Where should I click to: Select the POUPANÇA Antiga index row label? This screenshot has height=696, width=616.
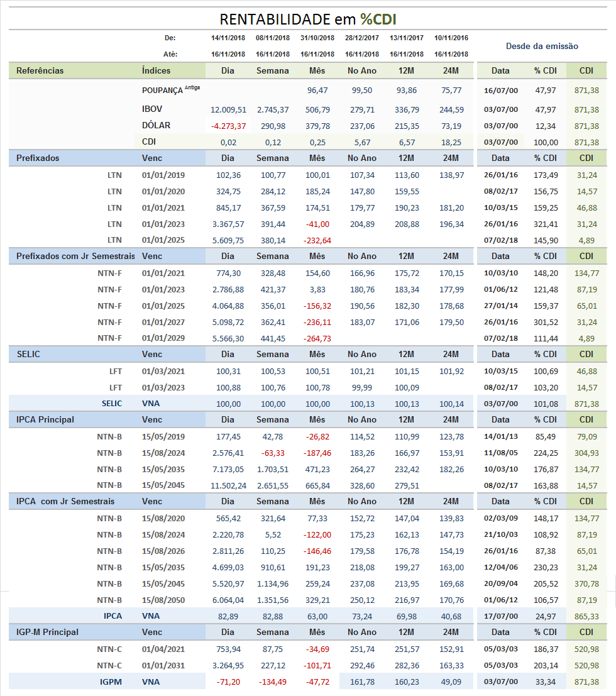171,90
